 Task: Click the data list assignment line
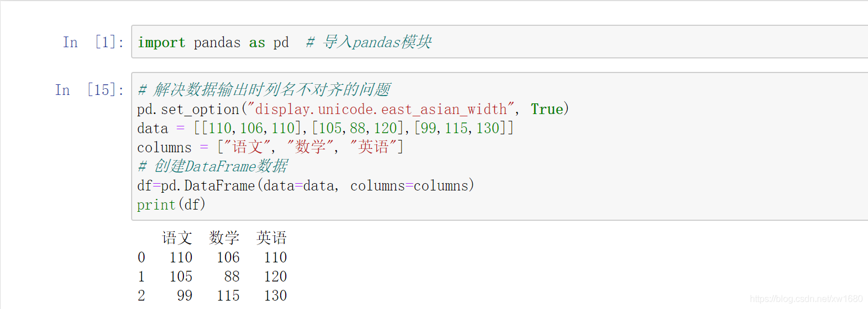pyautogui.click(x=326, y=128)
